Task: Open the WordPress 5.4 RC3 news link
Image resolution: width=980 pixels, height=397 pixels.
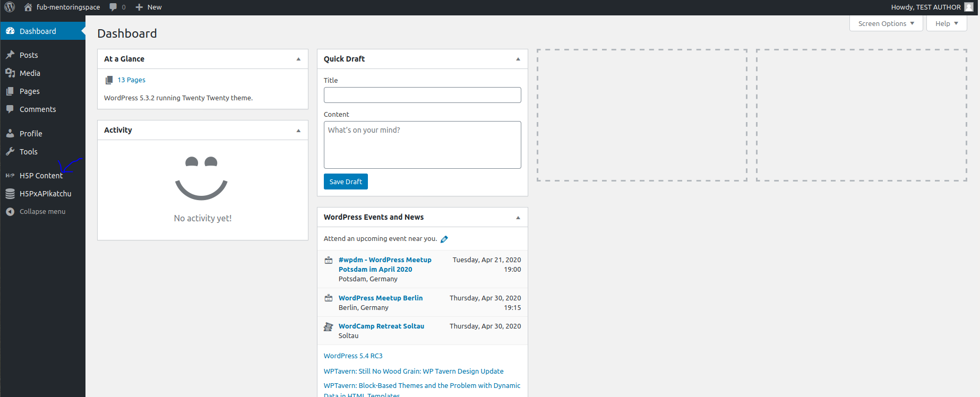Action: click(353, 356)
